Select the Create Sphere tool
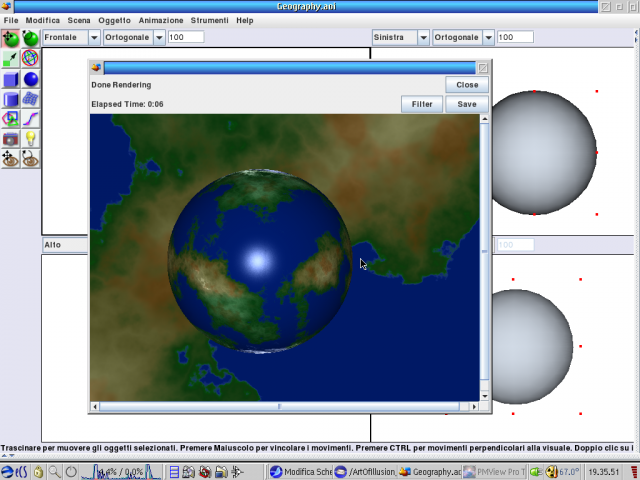This screenshot has width=640, height=480. click(x=31, y=79)
